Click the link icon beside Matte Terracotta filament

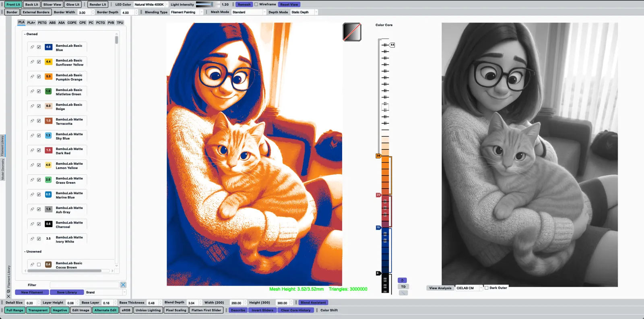(x=32, y=121)
